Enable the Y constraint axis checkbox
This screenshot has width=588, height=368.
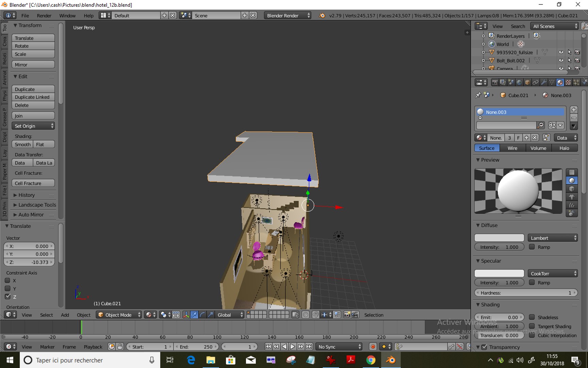(x=7, y=289)
